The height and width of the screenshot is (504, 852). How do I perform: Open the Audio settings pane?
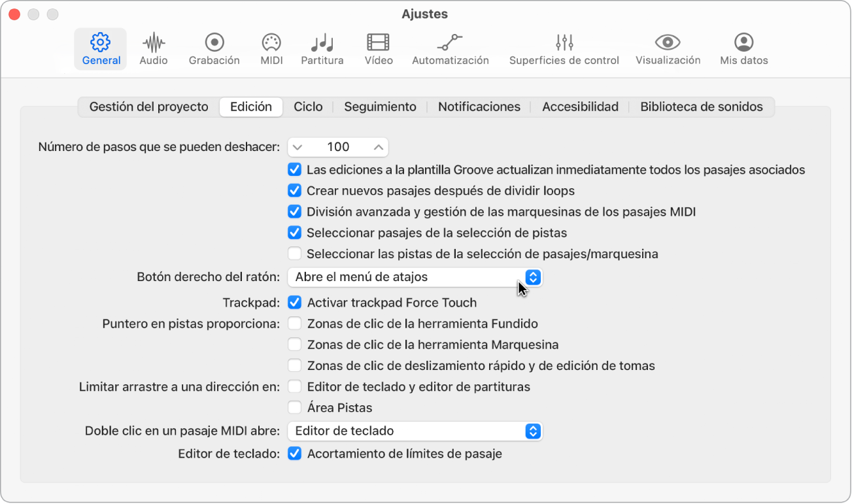click(x=154, y=49)
